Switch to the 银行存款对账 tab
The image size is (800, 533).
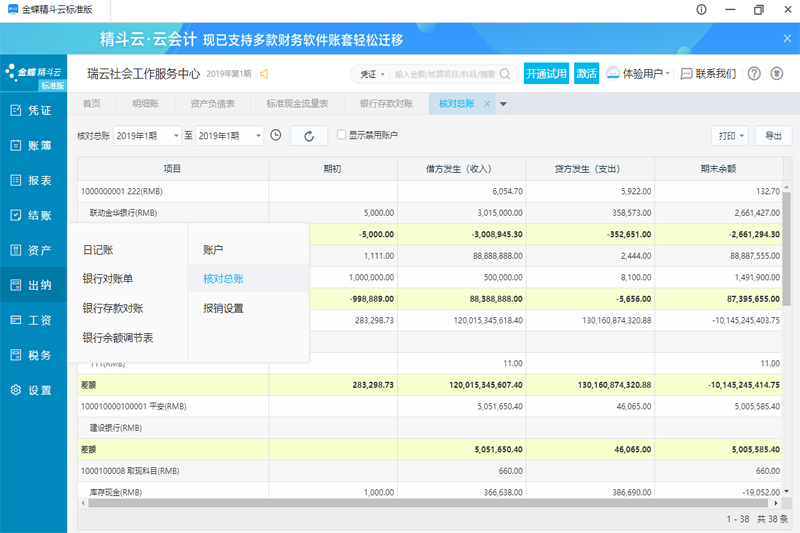[x=386, y=104]
